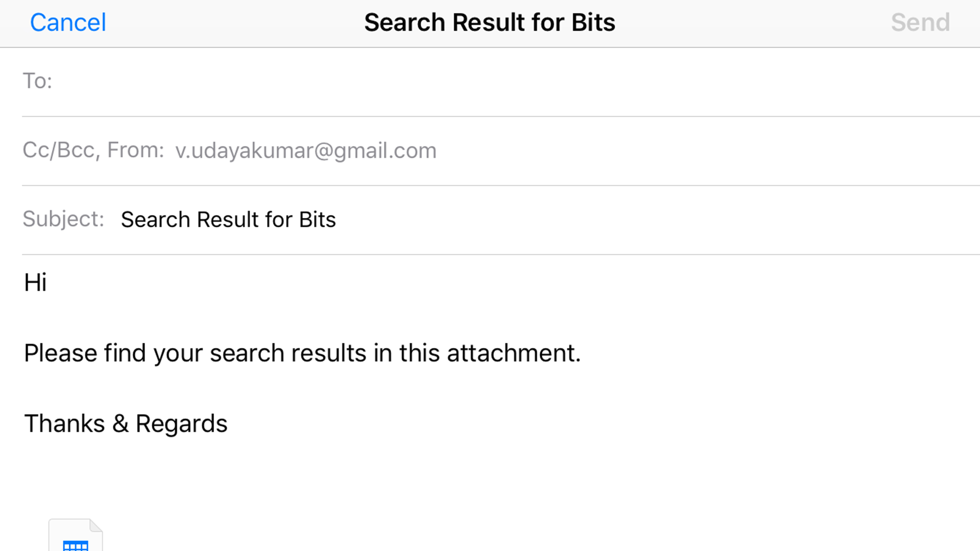Focus the To recipient field

pyautogui.click(x=488, y=82)
